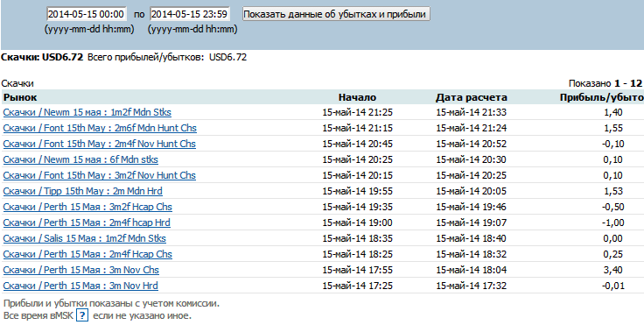
Task: Open Perth 15 Мая 3m Nov Hrd link
Action: 80,286
